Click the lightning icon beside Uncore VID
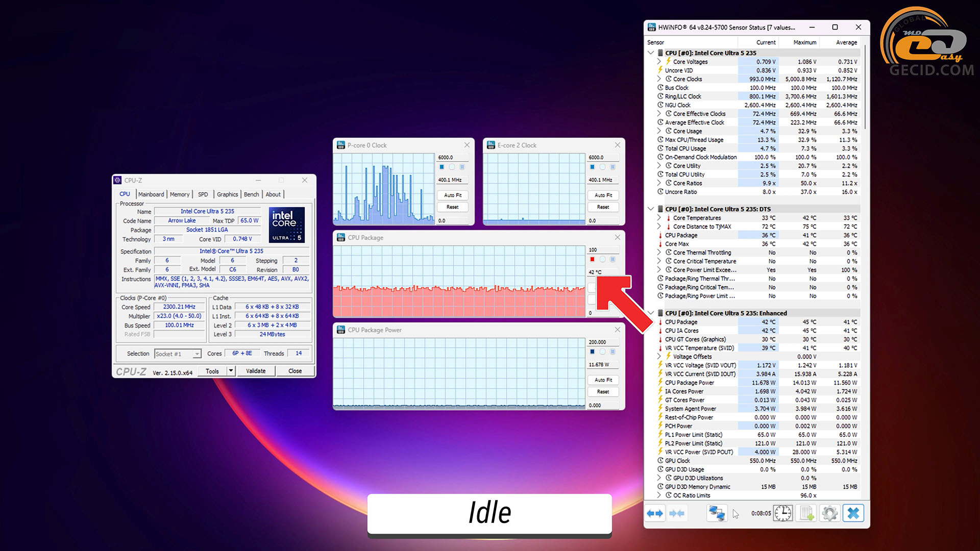Image resolution: width=980 pixels, height=551 pixels. tap(660, 70)
